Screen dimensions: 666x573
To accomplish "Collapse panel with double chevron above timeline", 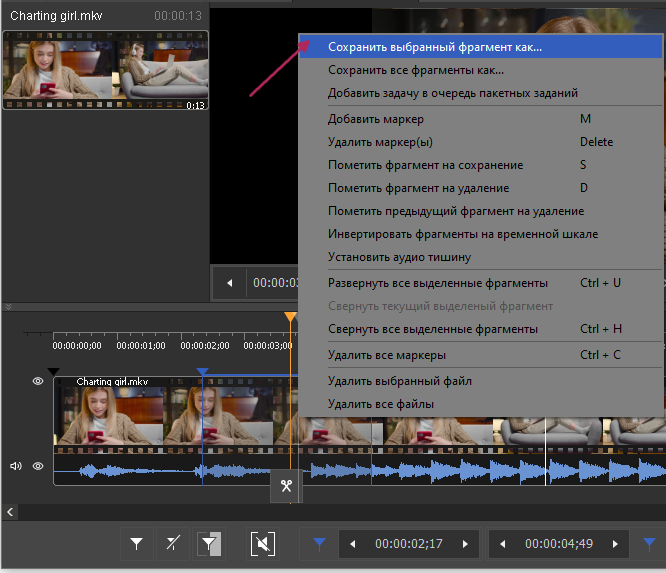I will [8, 307].
